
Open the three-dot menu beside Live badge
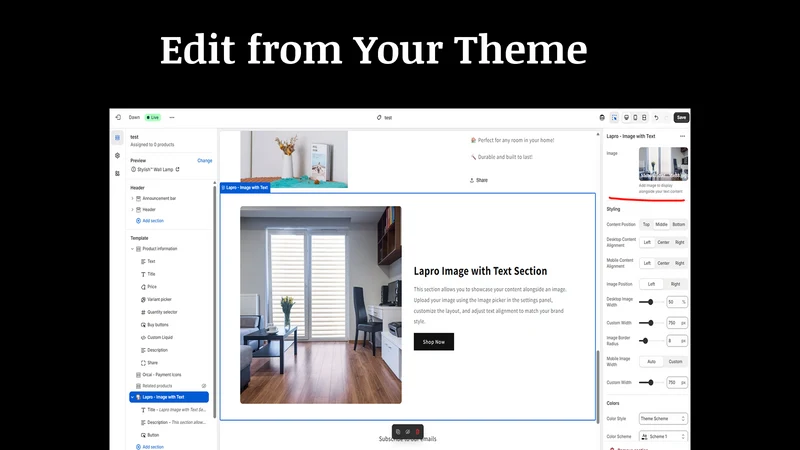[x=172, y=117]
